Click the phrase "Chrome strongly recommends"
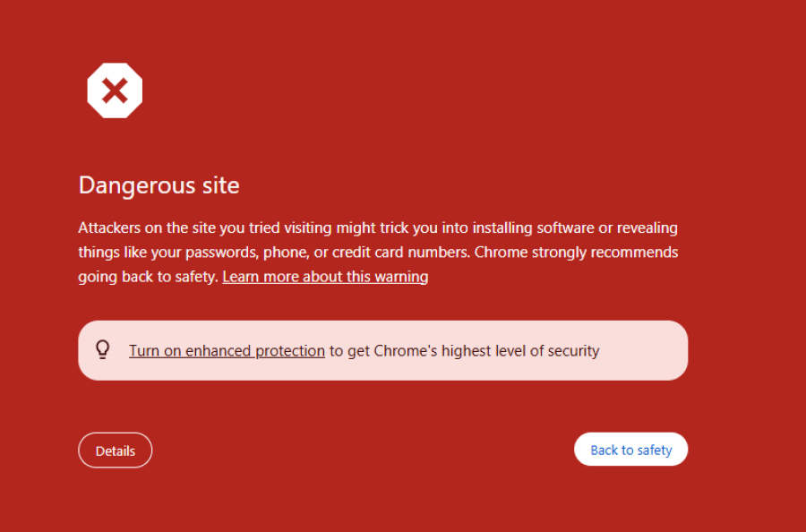The height and width of the screenshot is (532, 806). coord(576,253)
